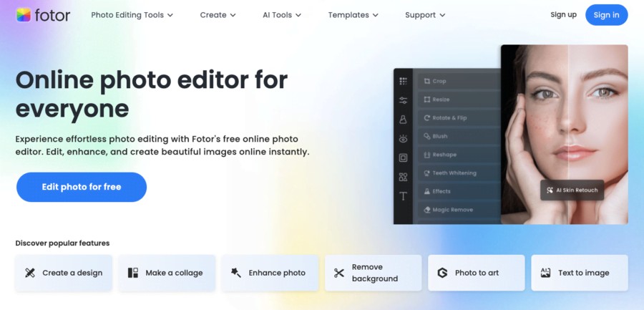
Task: Choose Resize in the editor tool list
Action: pos(459,100)
